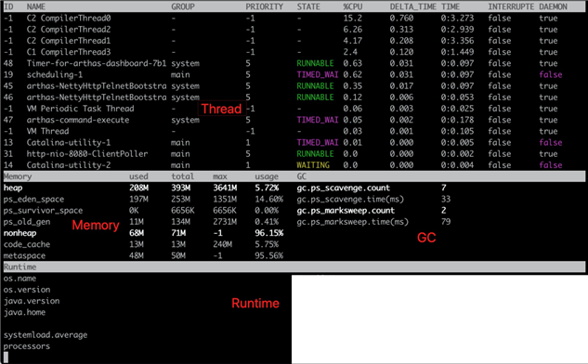Viewport: 588px width, 364px height.
Task: Select the metaspace row label
Action: tap(24, 255)
